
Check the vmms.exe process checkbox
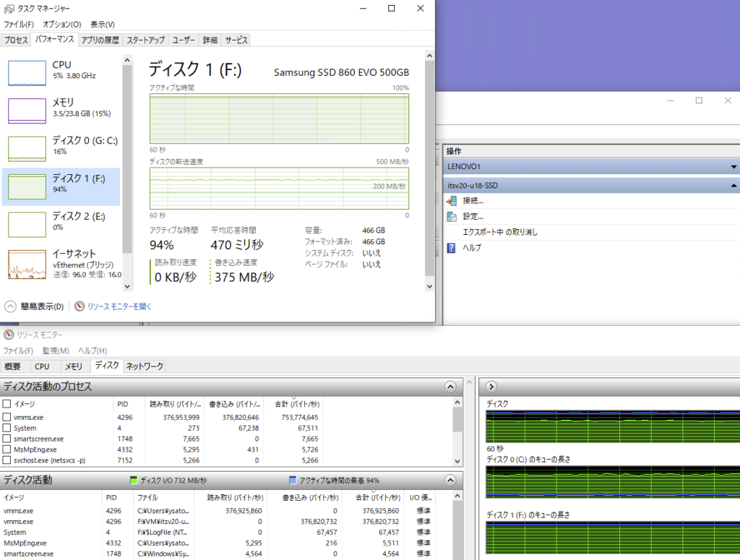[x=7, y=417]
